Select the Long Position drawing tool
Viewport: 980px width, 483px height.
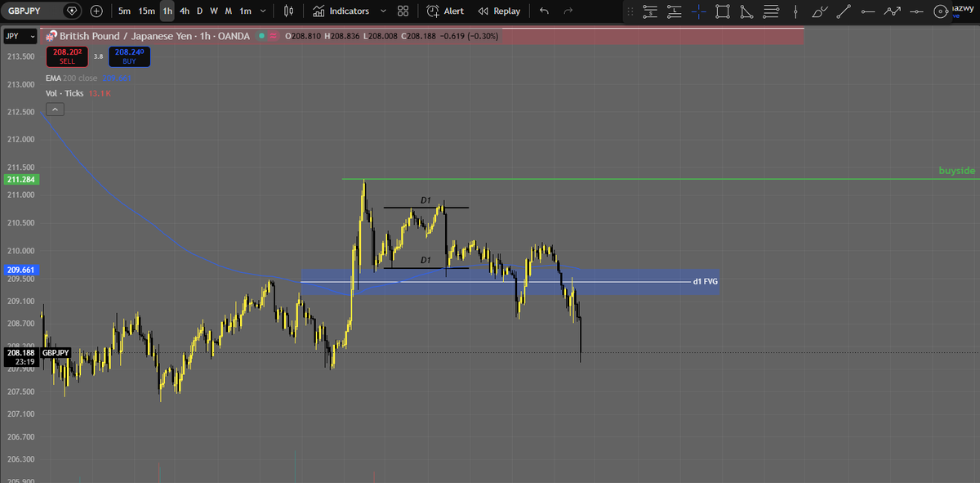(675, 11)
